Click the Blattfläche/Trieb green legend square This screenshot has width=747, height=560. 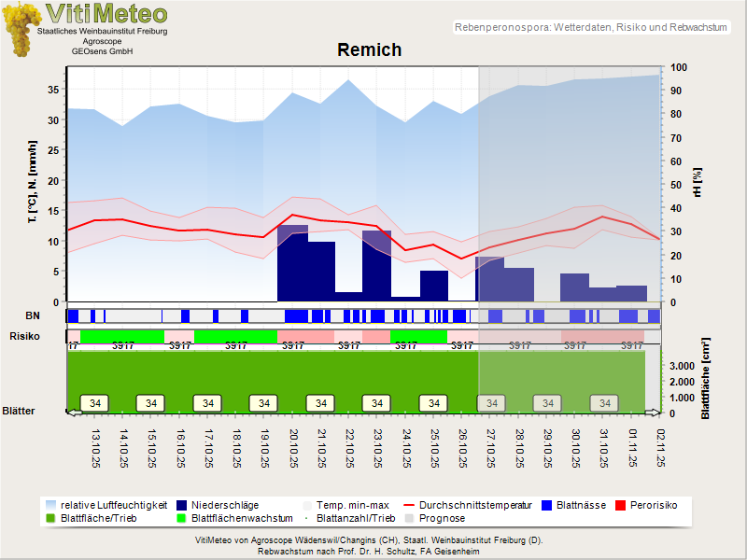click(50, 518)
